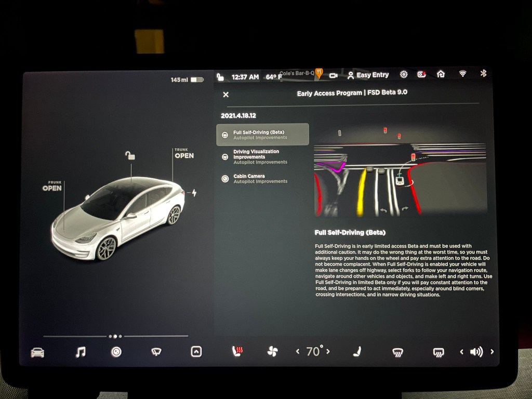
Task: Click the HomeLink house icon
Action: [440, 75]
